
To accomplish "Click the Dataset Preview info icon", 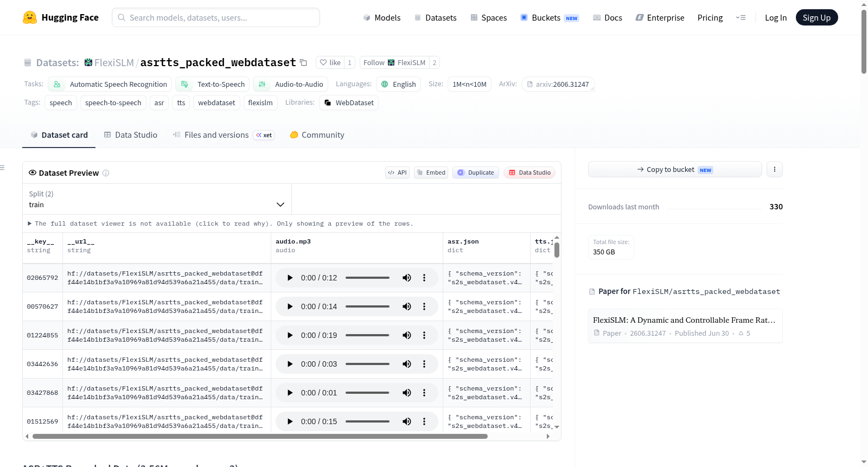I will coord(106,173).
